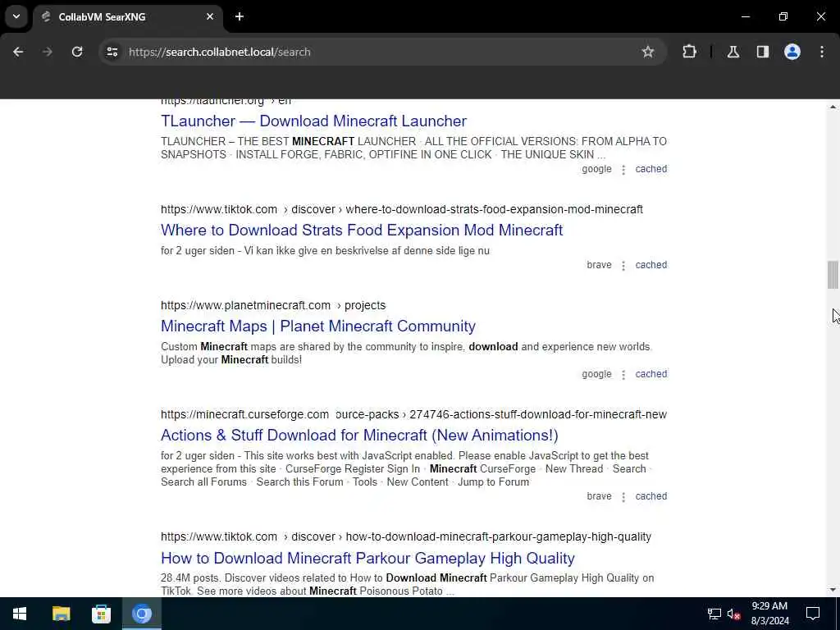Expand three-dot options for TLauncher result
The image size is (840, 630).
click(623, 170)
